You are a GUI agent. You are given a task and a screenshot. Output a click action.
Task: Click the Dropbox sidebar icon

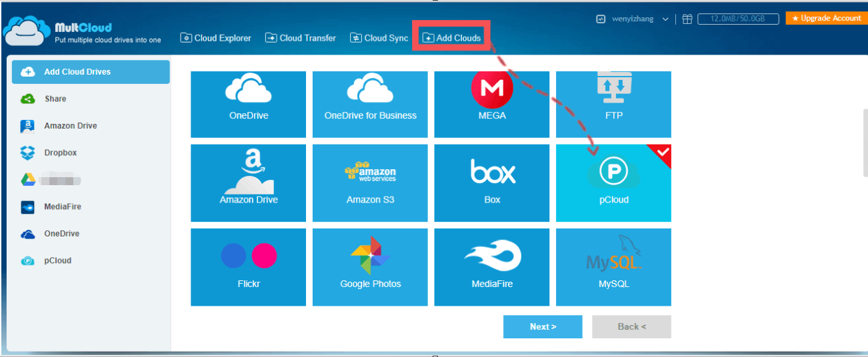(x=27, y=153)
